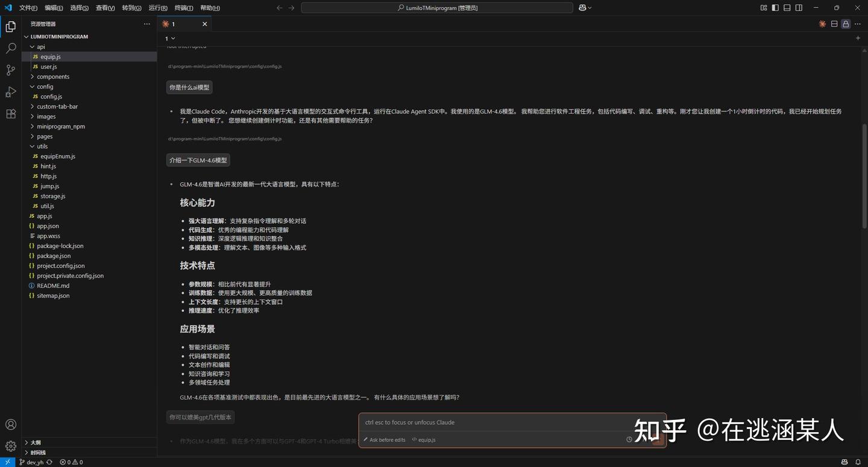Click the Claude Code icon above the chat panel
Viewport: 868px width, 467px height.
click(821, 24)
